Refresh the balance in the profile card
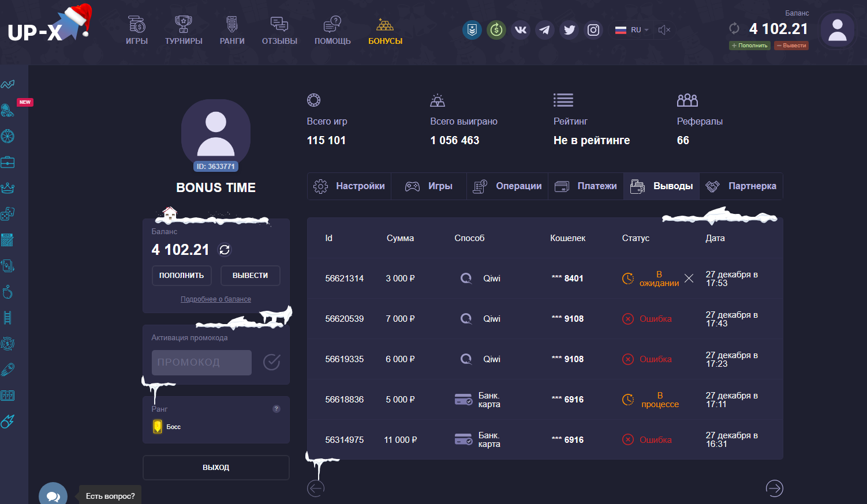The height and width of the screenshot is (504, 867). (225, 250)
